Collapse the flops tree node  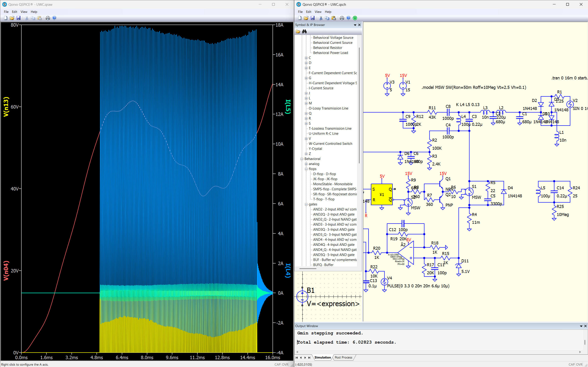click(306, 169)
